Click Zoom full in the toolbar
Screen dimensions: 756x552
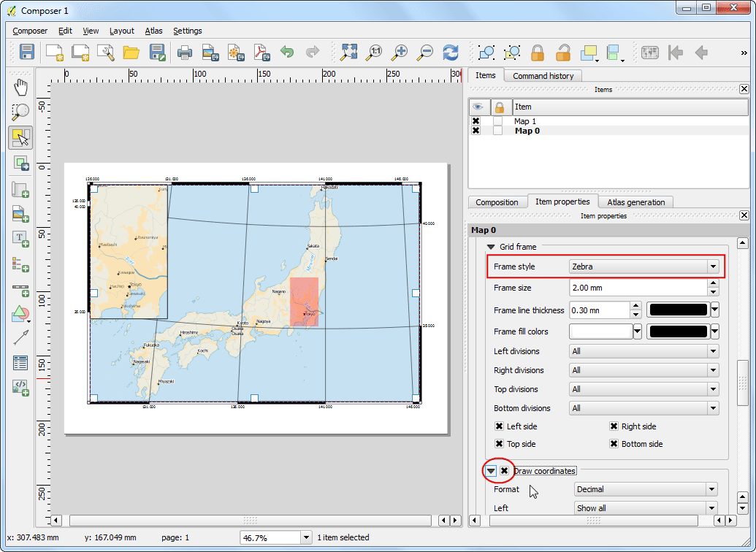(349, 53)
